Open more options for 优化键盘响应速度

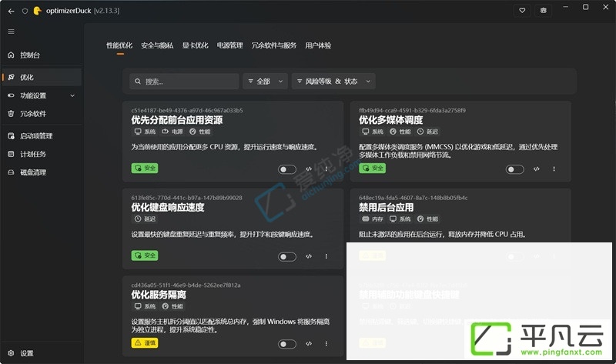pyautogui.click(x=326, y=256)
